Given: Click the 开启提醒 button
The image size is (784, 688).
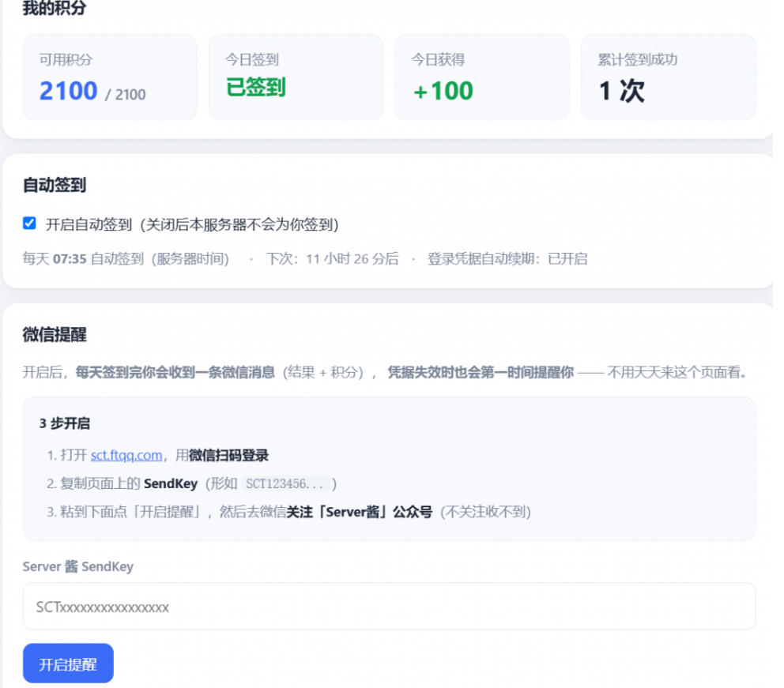Looking at the screenshot, I should [x=68, y=663].
